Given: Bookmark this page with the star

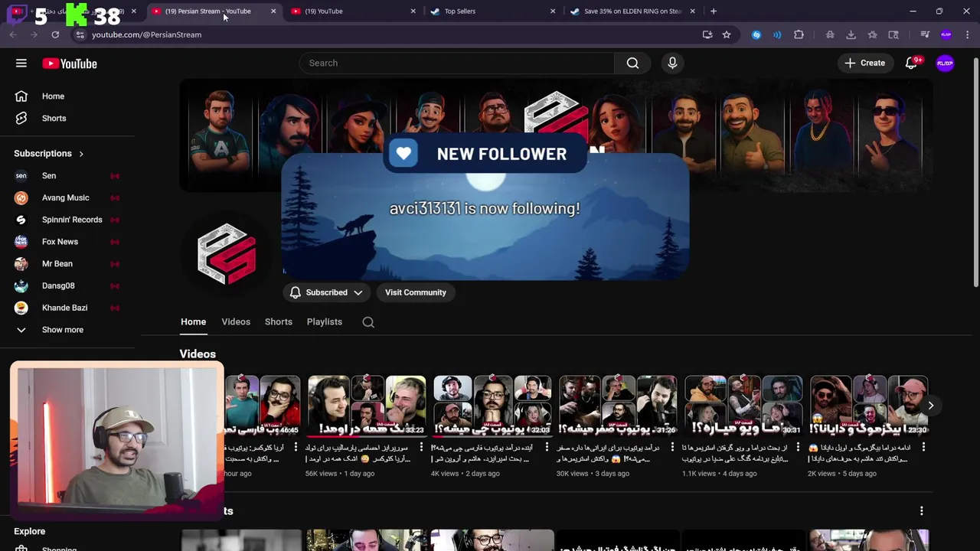Looking at the screenshot, I should (x=727, y=34).
